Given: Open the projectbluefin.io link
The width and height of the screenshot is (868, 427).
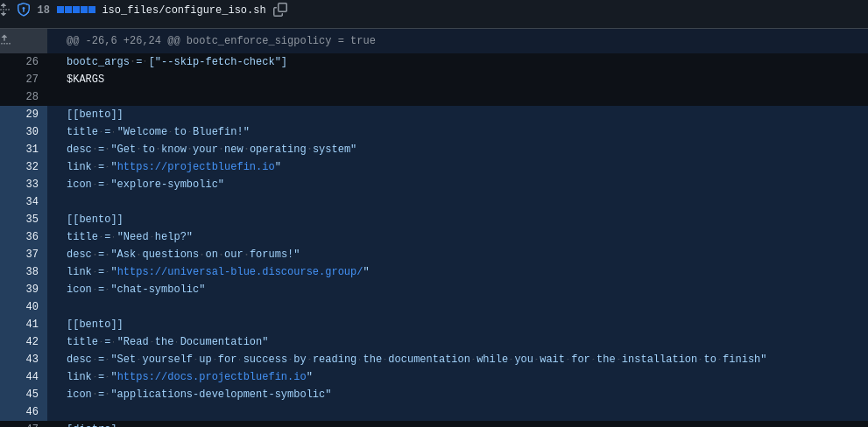Looking at the screenshot, I should point(196,167).
